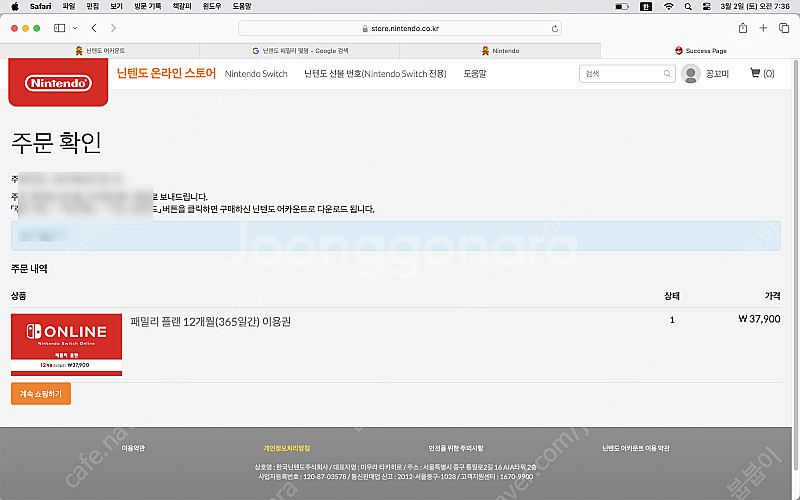Open the Nintendo Switch nav item
The width and height of the screenshot is (800, 500).
256,74
